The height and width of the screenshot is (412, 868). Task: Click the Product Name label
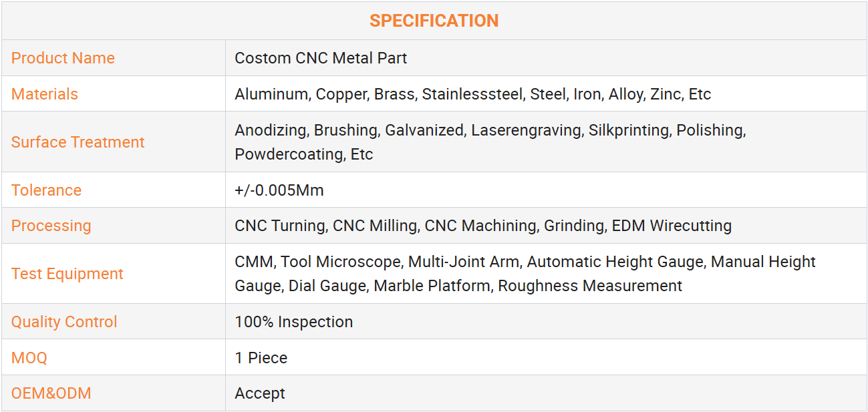tap(63, 58)
